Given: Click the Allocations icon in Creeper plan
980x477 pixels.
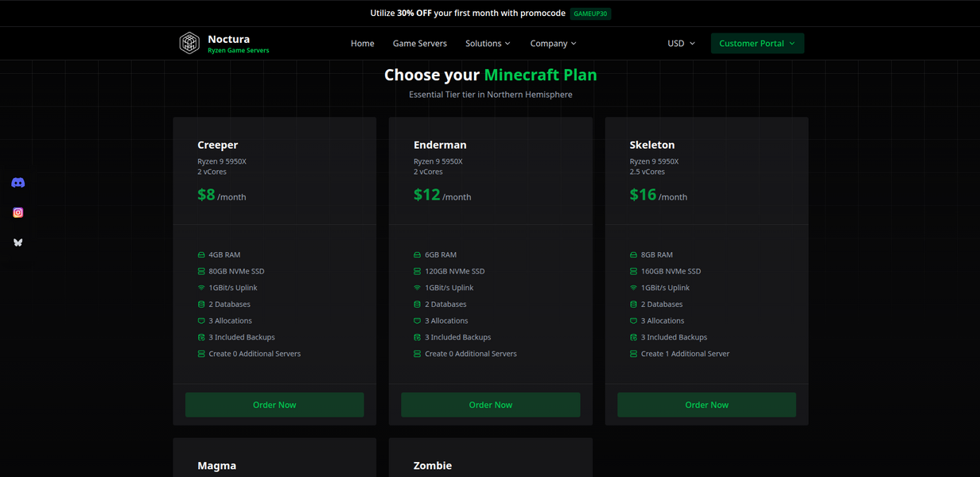Looking at the screenshot, I should coord(201,321).
